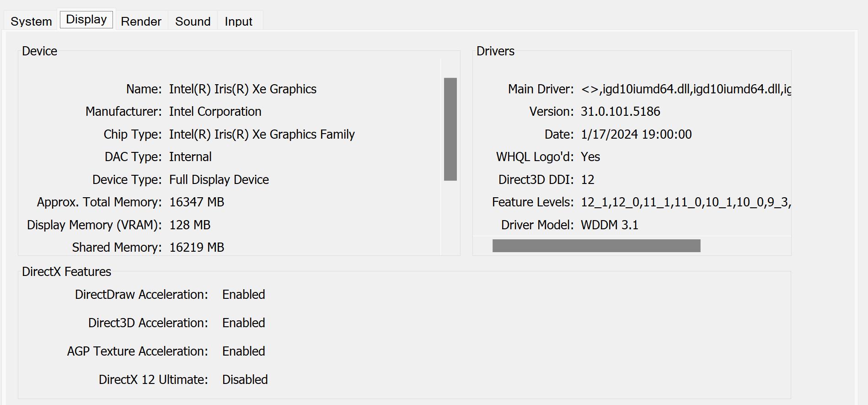Click the Device panel vertical scrollbar thumb
Image resolution: width=868 pixels, height=405 pixels.
450,129
